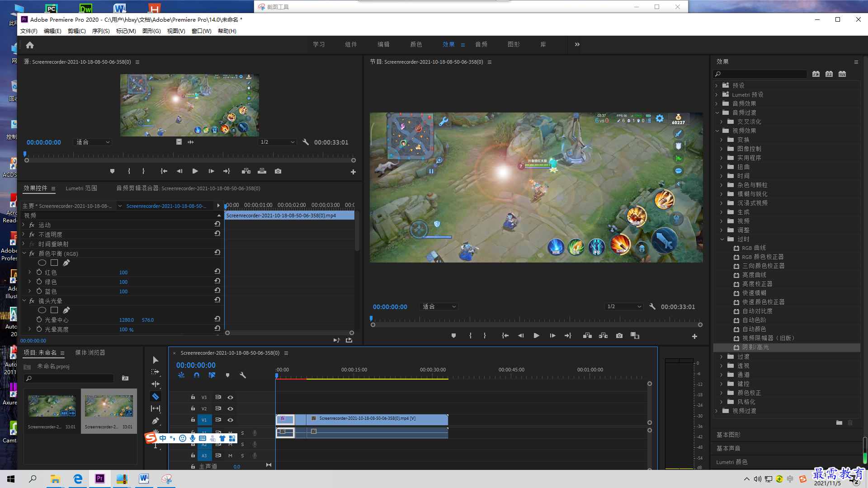This screenshot has width=868, height=488.
Task: Reset the 运动 effect parameters
Action: 217,224
